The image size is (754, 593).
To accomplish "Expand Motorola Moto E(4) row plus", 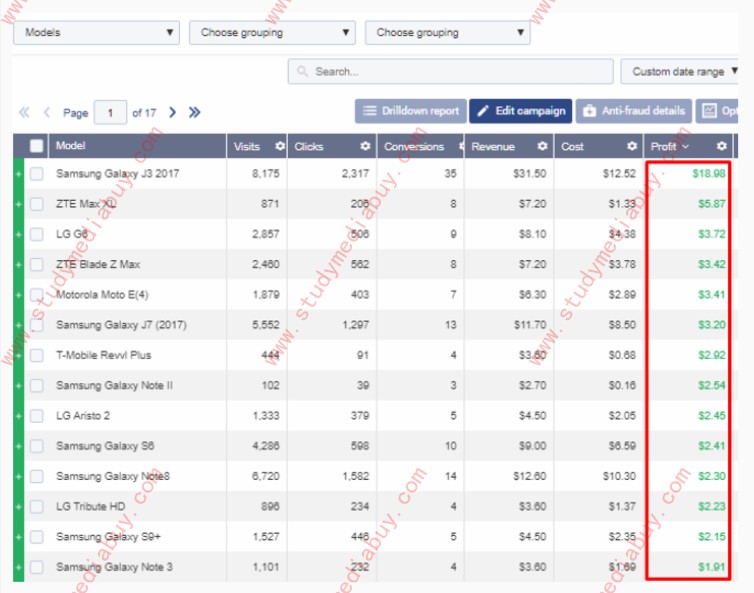I will (x=18, y=295).
